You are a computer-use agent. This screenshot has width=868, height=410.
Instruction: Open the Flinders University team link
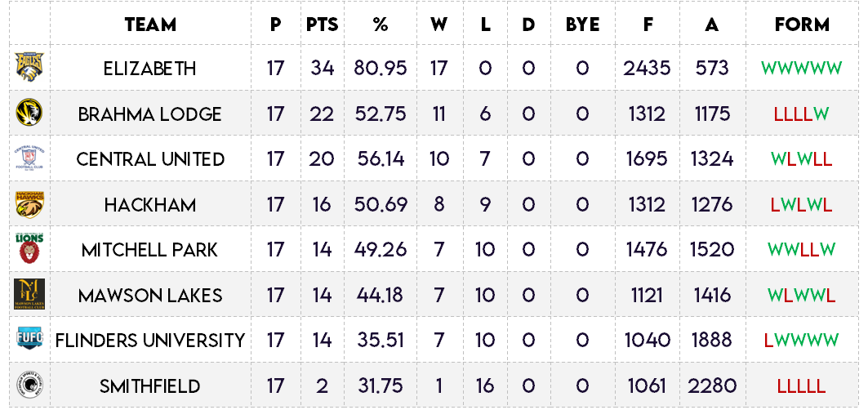[x=150, y=340]
